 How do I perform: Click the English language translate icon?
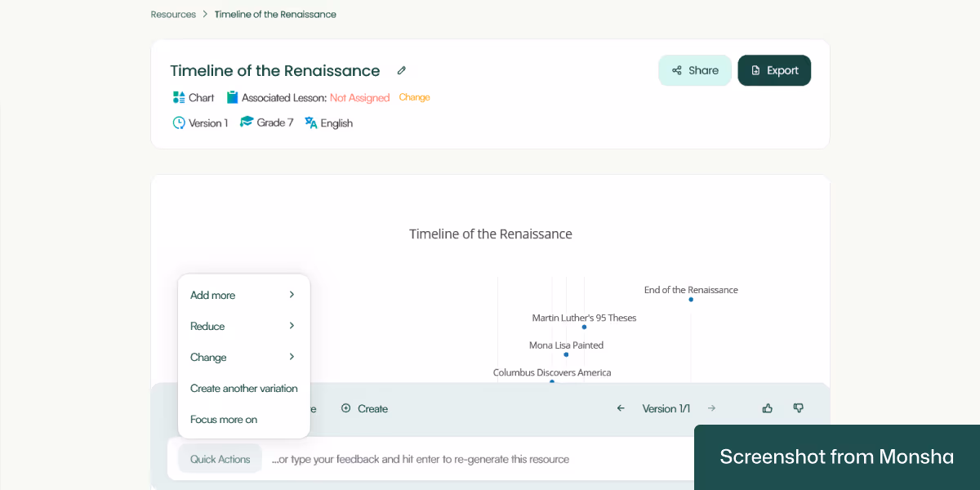click(x=311, y=122)
